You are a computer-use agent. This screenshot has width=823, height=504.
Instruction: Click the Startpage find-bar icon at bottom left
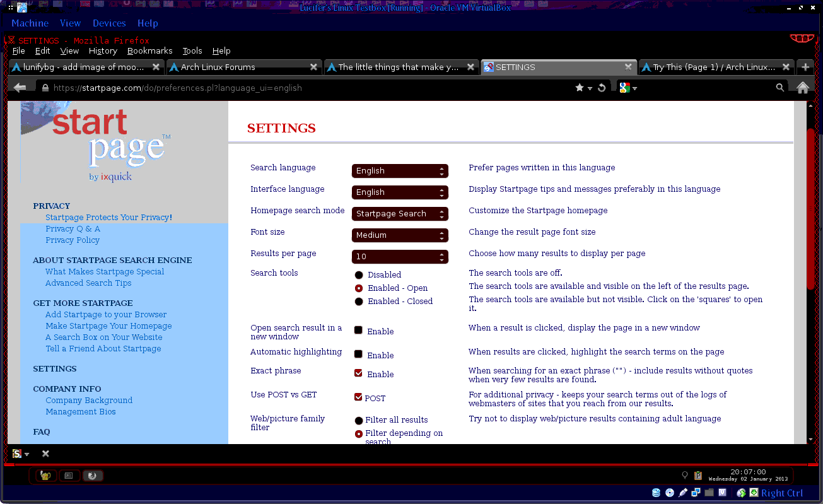tap(16, 454)
